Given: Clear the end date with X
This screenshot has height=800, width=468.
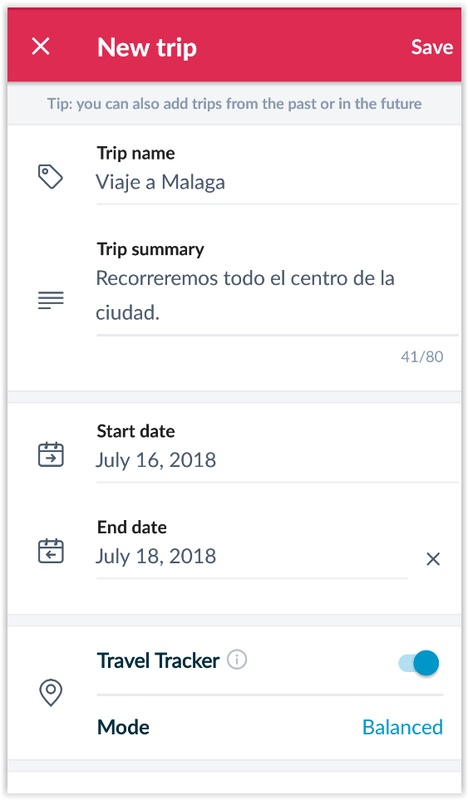Looking at the screenshot, I should (433, 559).
